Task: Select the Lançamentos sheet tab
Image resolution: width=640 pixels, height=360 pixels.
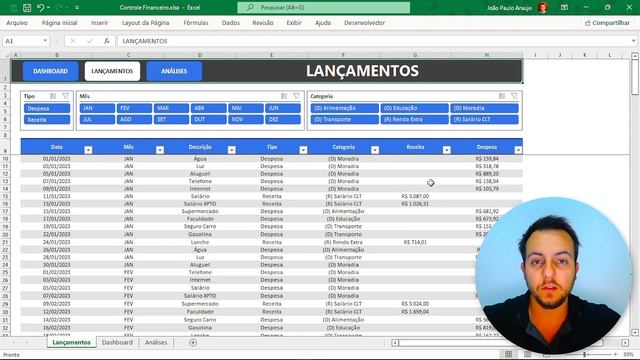Action: tap(71, 342)
